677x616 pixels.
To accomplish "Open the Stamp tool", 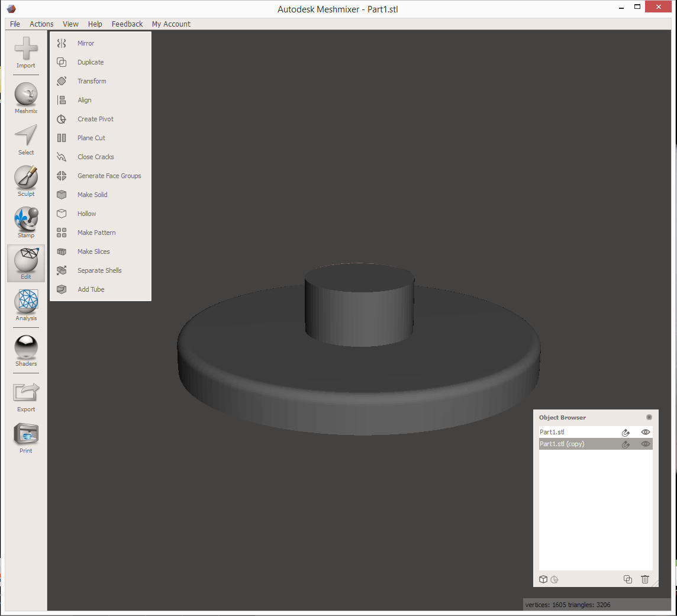I will 26,222.
